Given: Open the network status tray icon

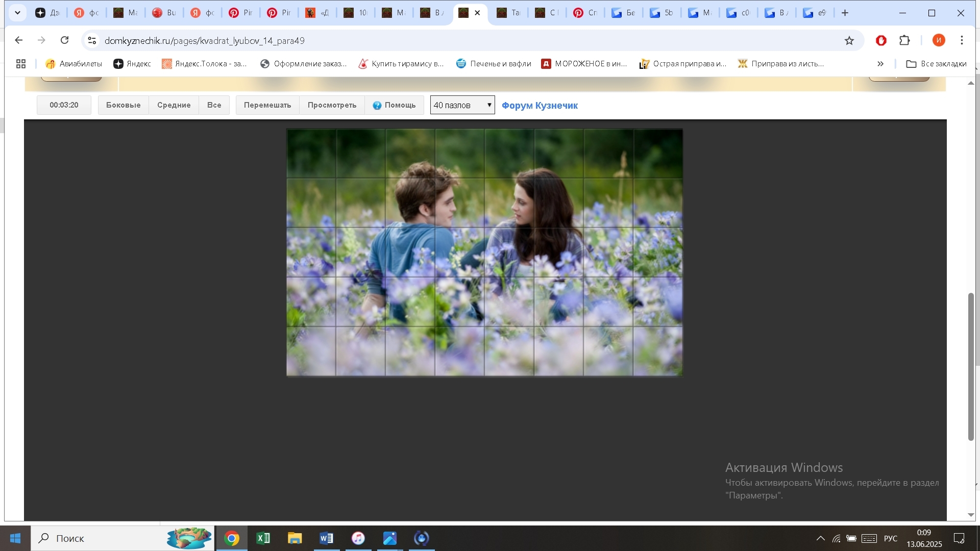Looking at the screenshot, I should 837,538.
